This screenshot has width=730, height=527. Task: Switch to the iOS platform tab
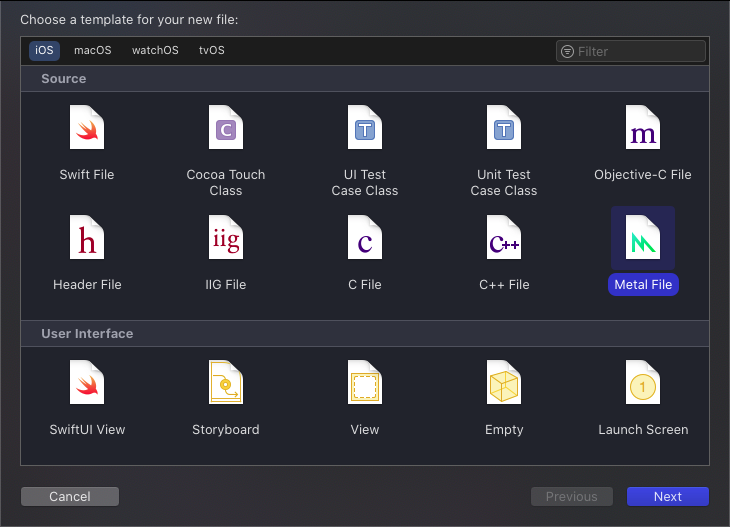(44, 50)
